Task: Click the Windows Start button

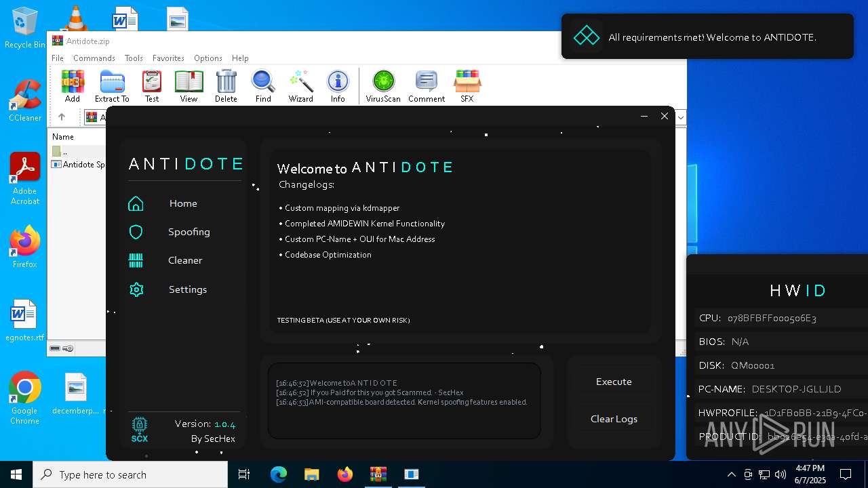Action: (x=16, y=474)
